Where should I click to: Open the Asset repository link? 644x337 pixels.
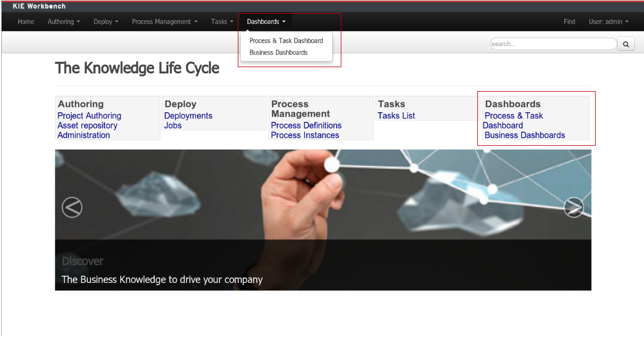pyautogui.click(x=88, y=125)
